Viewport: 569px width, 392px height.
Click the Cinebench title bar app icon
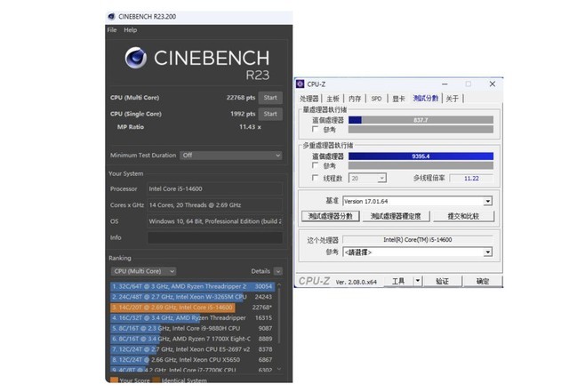point(111,16)
